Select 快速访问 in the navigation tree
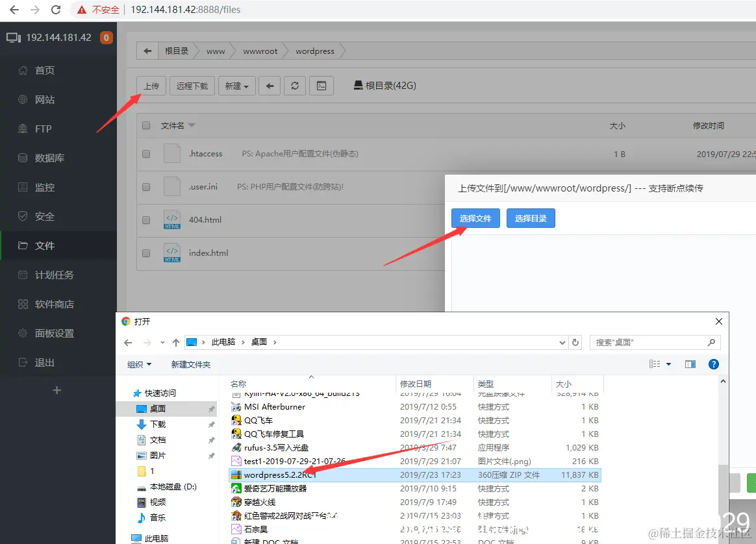The image size is (756, 544). click(155, 393)
